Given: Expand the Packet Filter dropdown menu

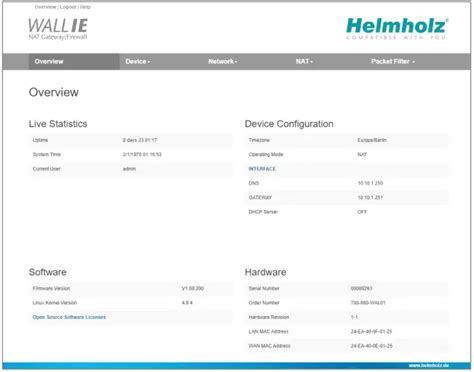Looking at the screenshot, I should coord(393,62).
